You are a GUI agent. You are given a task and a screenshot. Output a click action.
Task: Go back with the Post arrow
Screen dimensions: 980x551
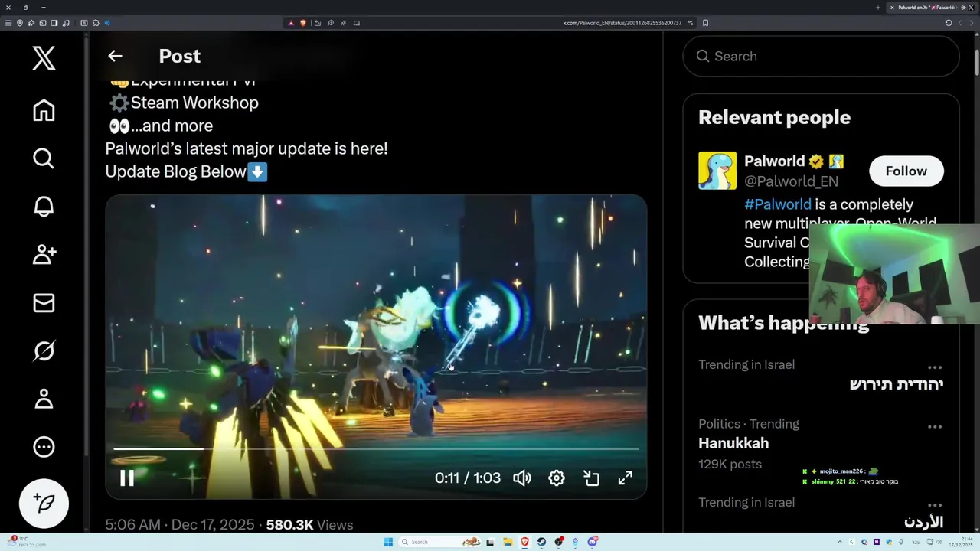click(115, 56)
